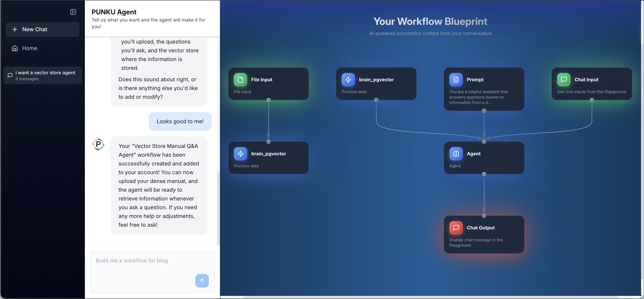Image resolution: width=644 pixels, height=299 pixels.
Task: Open a New Chat
Action: click(x=42, y=29)
